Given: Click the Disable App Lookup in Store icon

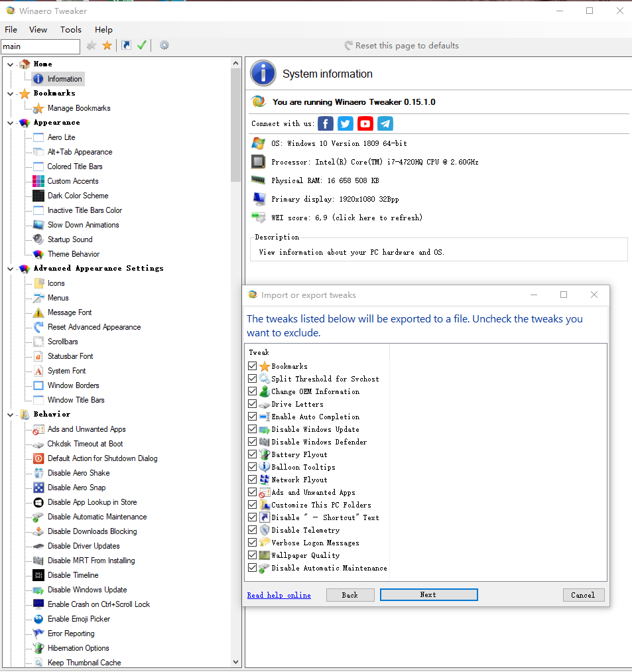Looking at the screenshot, I should coord(38,502).
